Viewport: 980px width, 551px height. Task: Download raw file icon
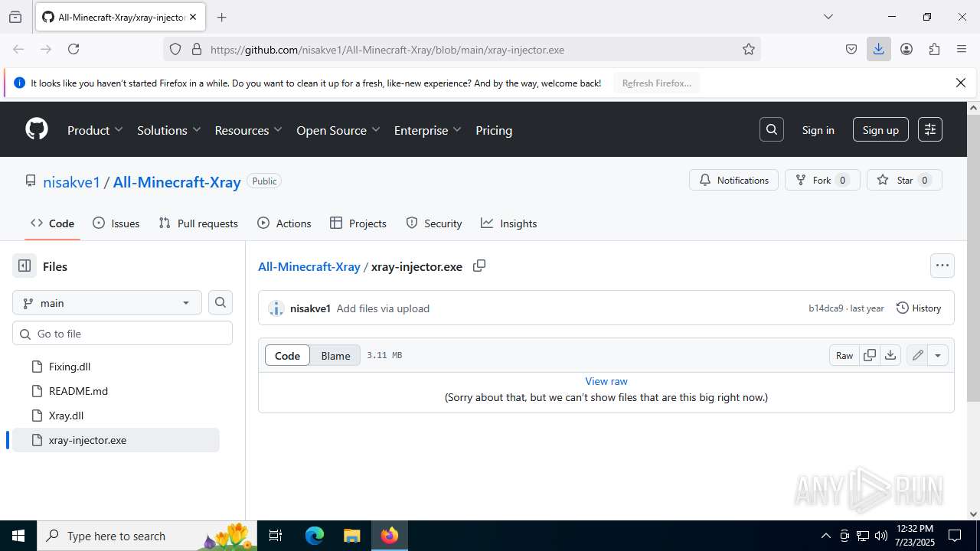point(890,355)
